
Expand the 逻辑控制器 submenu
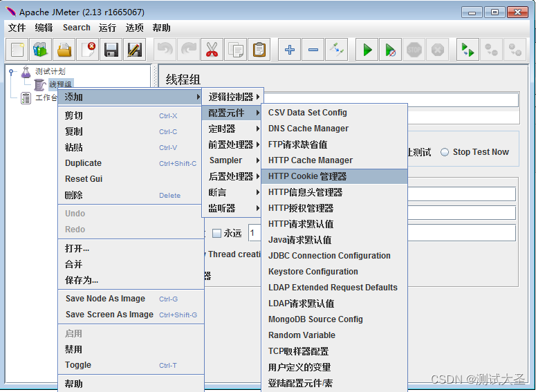(233, 97)
